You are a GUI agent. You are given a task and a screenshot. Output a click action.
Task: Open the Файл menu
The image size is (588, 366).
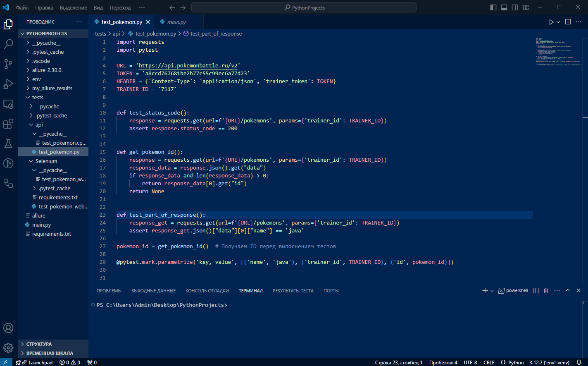(x=22, y=7)
